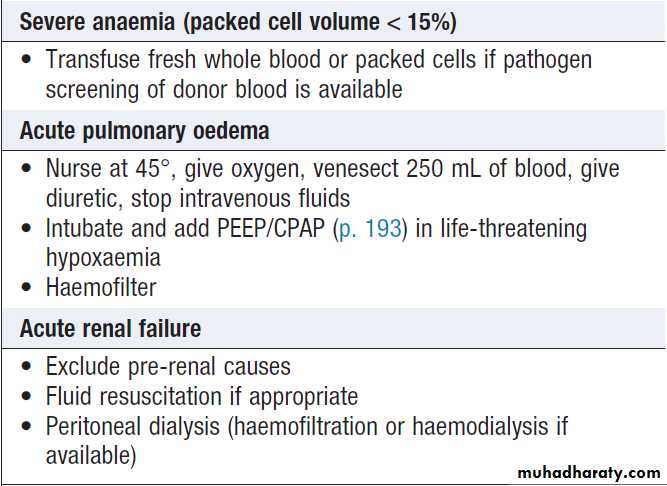Image resolution: width=667 pixels, height=486 pixels.
Task: Click the Haemofilter bullet item
Action: [103, 289]
